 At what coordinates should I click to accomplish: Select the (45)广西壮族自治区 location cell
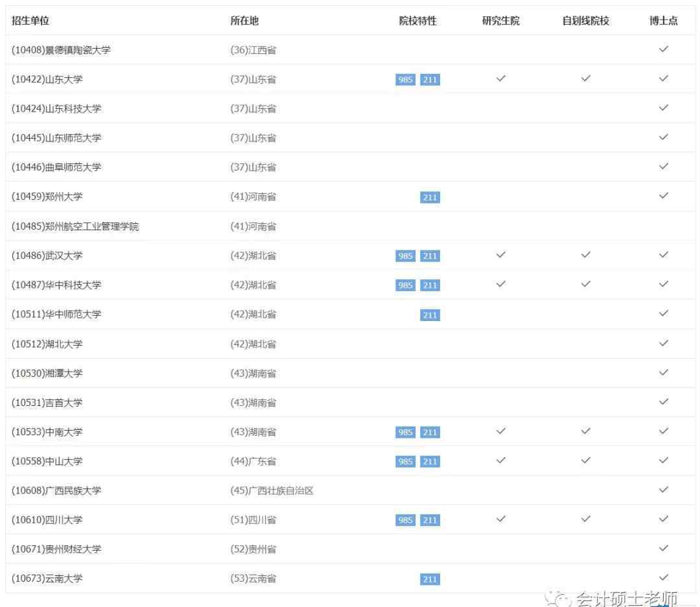coord(272,490)
